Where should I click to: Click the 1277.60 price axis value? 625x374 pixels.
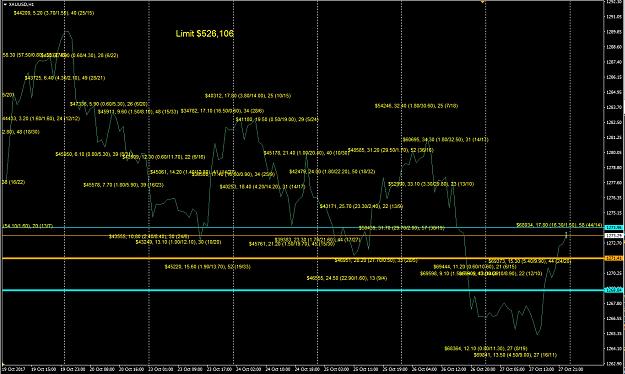pyautogui.click(x=614, y=183)
